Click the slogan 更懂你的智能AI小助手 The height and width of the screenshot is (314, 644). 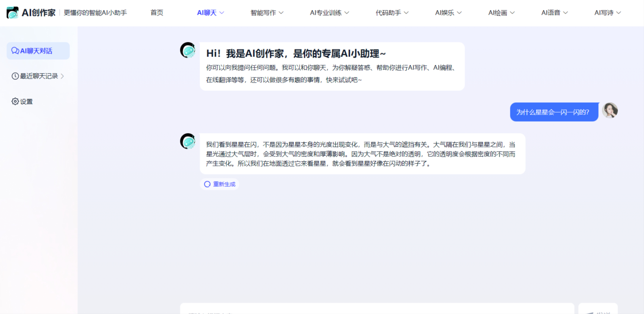point(95,13)
